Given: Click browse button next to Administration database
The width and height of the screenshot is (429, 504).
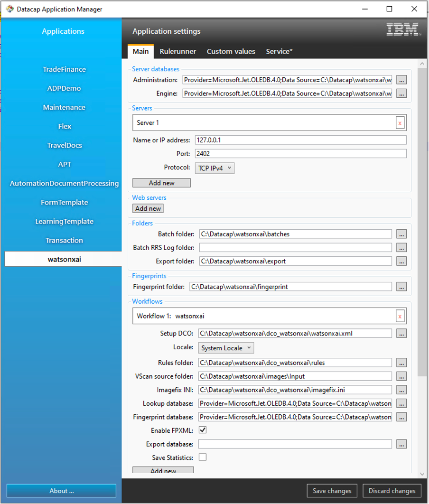Looking at the screenshot, I should point(401,80).
